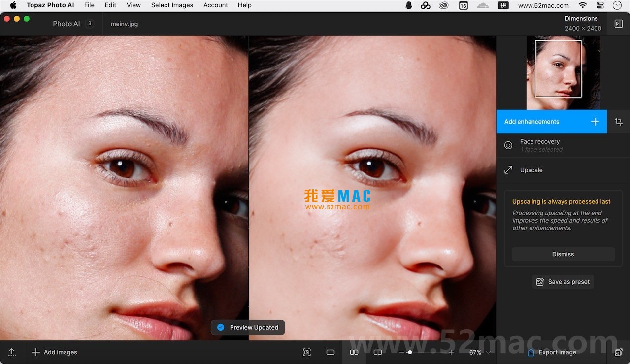Open the View menu

pos(133,5)
